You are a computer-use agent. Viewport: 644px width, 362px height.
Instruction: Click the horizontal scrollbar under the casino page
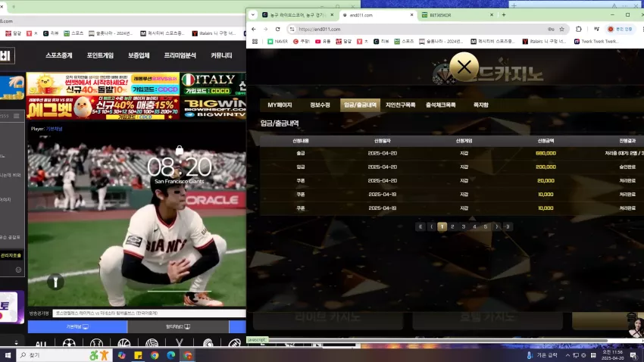point(437,340)
